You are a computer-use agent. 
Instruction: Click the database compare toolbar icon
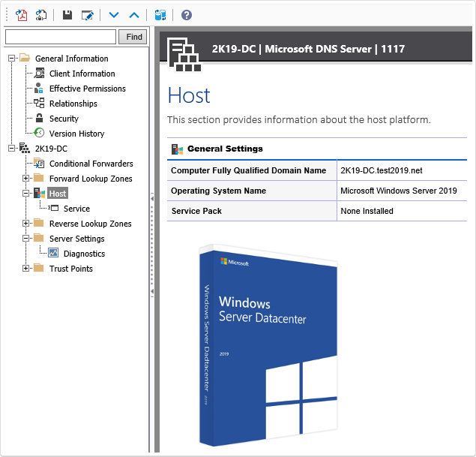pos(160,15)
